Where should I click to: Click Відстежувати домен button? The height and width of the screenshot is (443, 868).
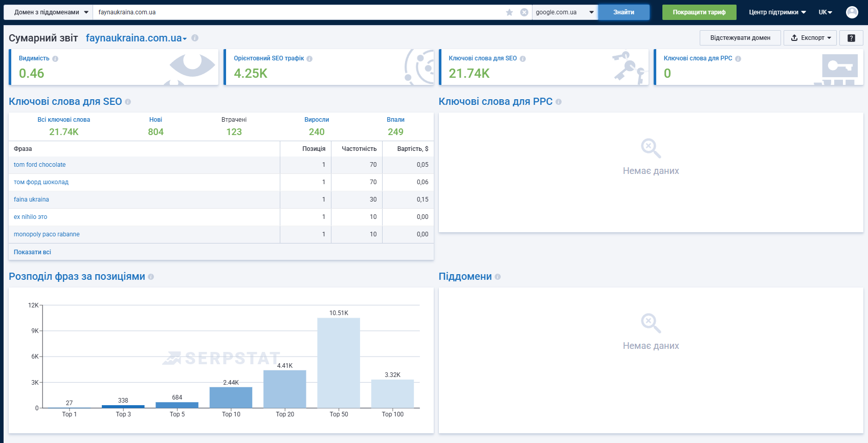[740, 38]
